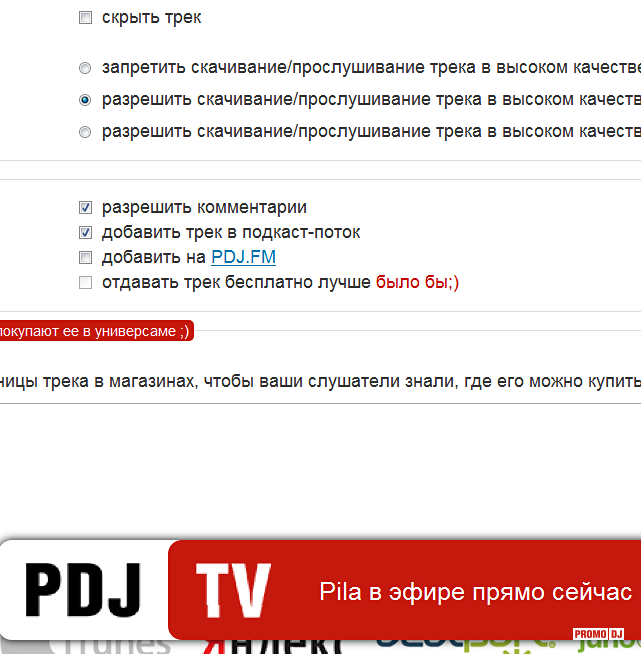Click the iTunes store logo
Screen dimensions: 641x654
click(x=120, y=645)
